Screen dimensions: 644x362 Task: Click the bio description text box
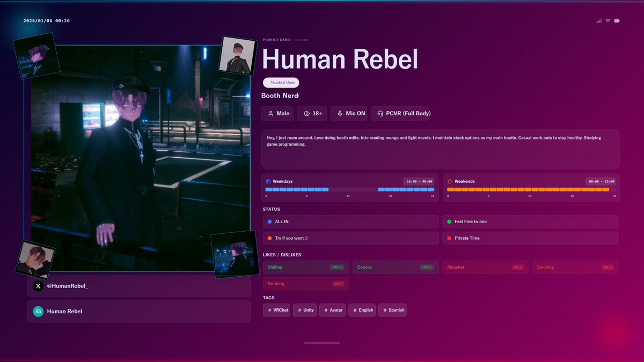[441, 149]
